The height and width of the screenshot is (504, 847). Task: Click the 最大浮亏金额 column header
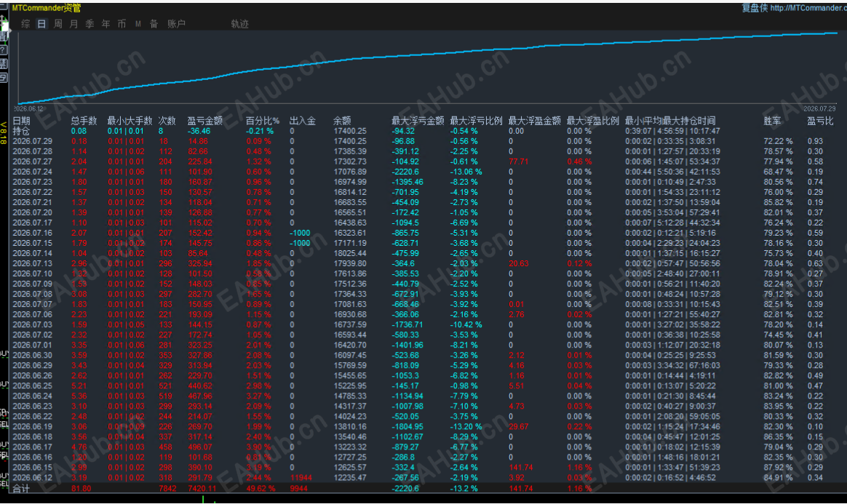click(x=418, y=121)
